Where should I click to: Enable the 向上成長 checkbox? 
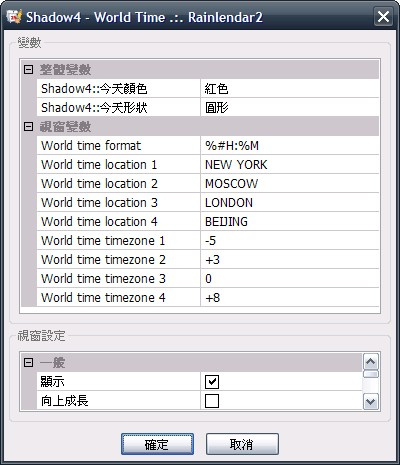click(x=212, y=401)
